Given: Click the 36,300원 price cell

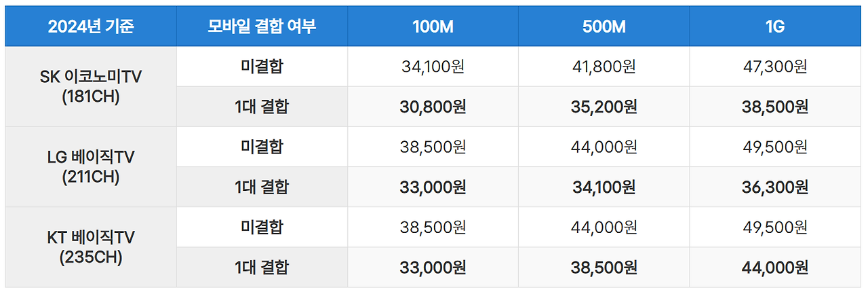Looking at the screenshot, I should click(x=775, y=187).
